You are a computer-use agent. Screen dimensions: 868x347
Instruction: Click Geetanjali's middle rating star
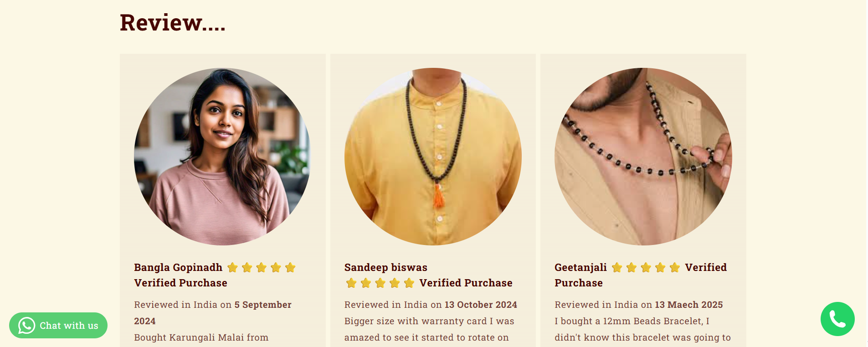[x=646, y=267]
